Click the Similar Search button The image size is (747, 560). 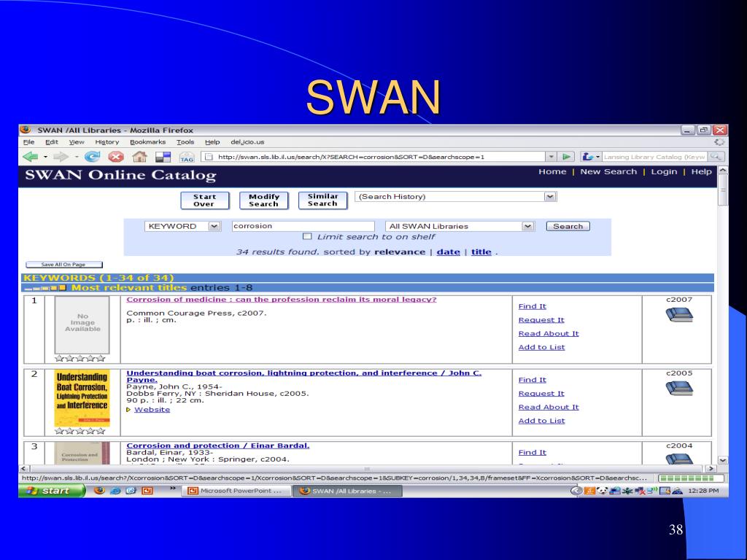pos(322,200)
